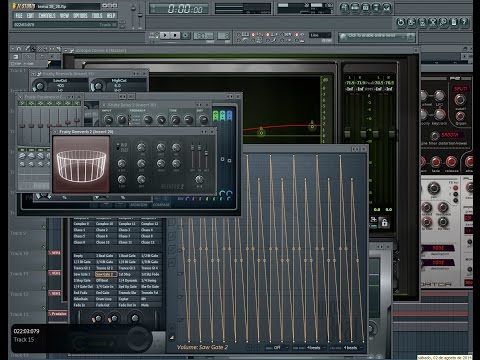Open the Off dropdown below envelope editor
The width and height of the screenshot is (480, 360).
pyautogui.click(x=276, y=348)
